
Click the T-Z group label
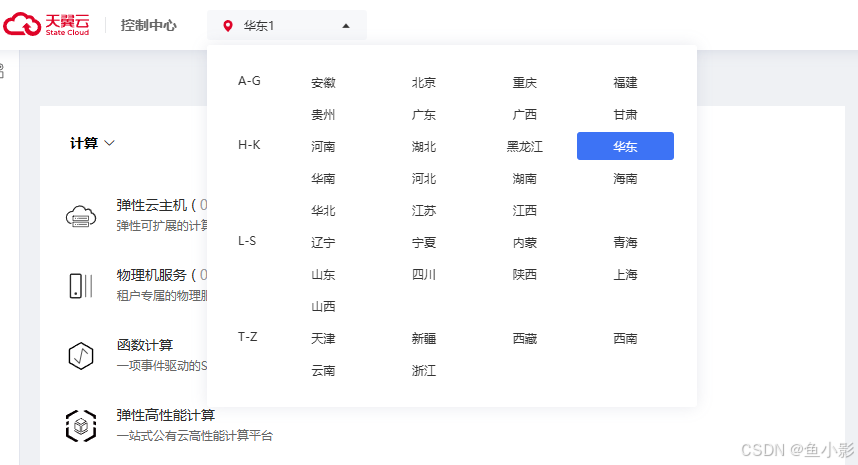[x=247, y=336]
